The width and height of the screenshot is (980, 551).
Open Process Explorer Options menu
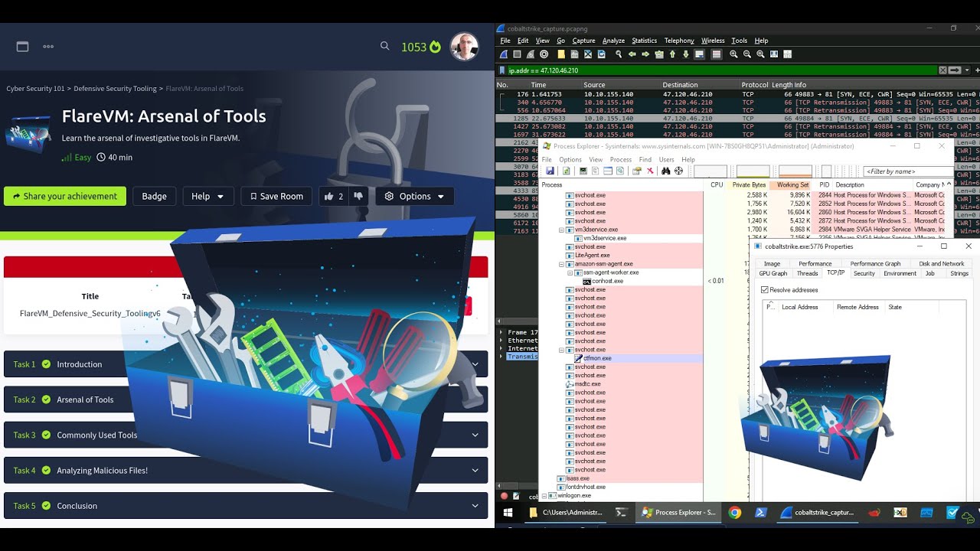tap(570, 160)
